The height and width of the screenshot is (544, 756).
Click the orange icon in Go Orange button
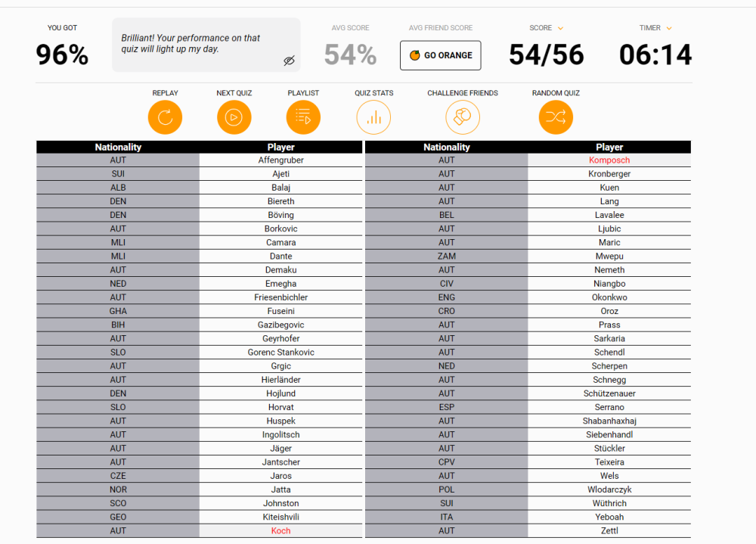414,55
